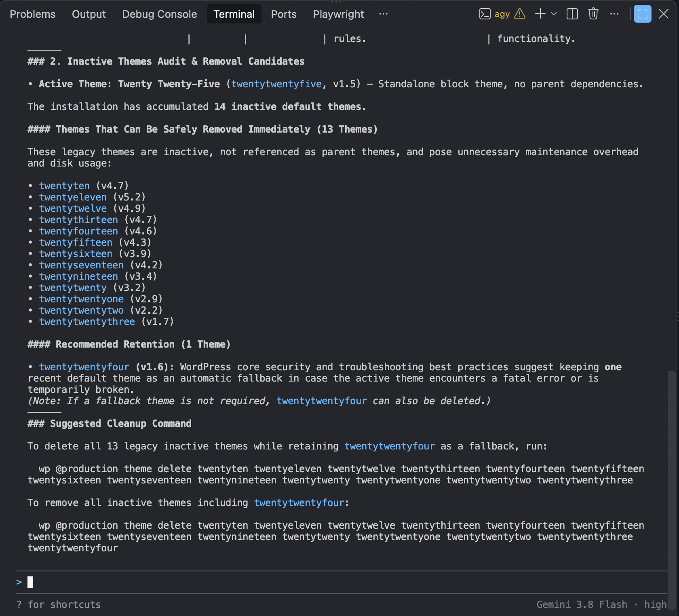Toggle maximized panel size

click(x=643, y=14)
